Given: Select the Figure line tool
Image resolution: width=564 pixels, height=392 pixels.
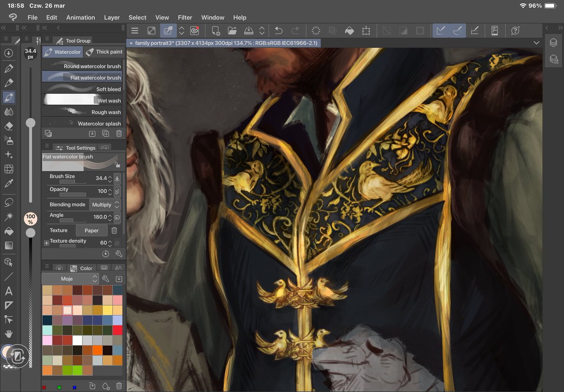Looking at the screenshot, I should (8, 277).
